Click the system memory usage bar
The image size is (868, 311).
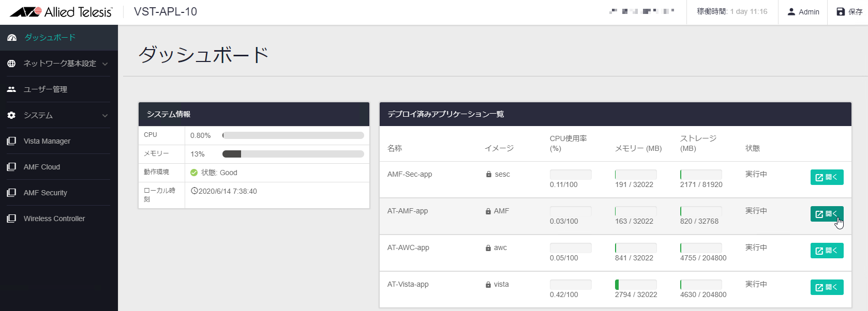(x=293, y=154)
